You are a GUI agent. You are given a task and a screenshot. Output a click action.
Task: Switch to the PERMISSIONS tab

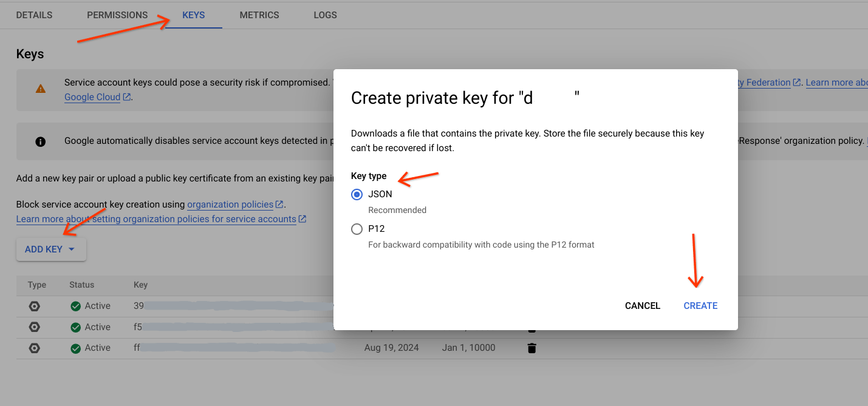click(117, 15)
